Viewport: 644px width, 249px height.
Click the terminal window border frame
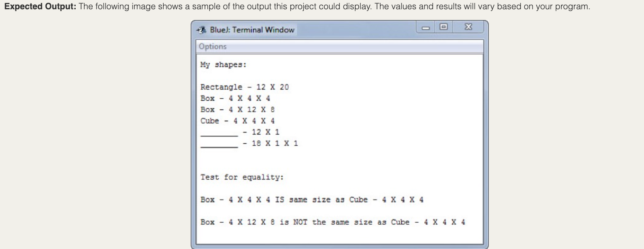[x=193, y=135]
